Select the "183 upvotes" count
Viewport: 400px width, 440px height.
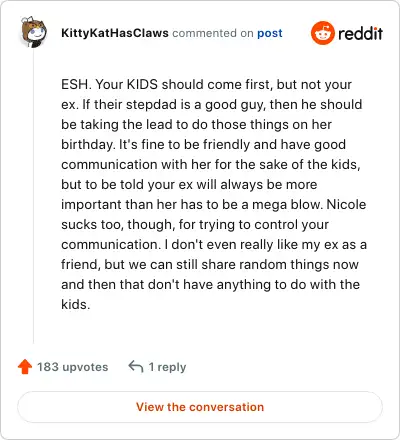73,367
